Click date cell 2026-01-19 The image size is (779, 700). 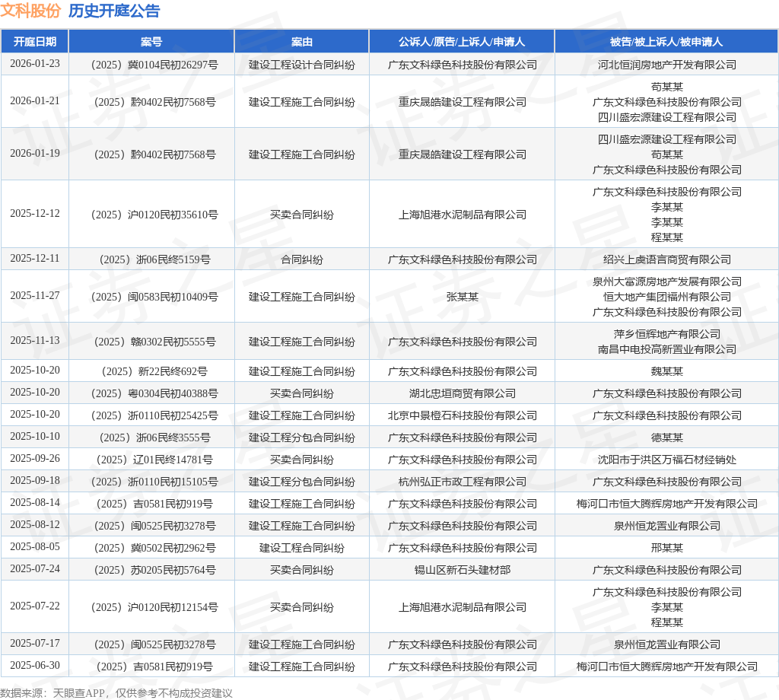(x=35, y=154)
